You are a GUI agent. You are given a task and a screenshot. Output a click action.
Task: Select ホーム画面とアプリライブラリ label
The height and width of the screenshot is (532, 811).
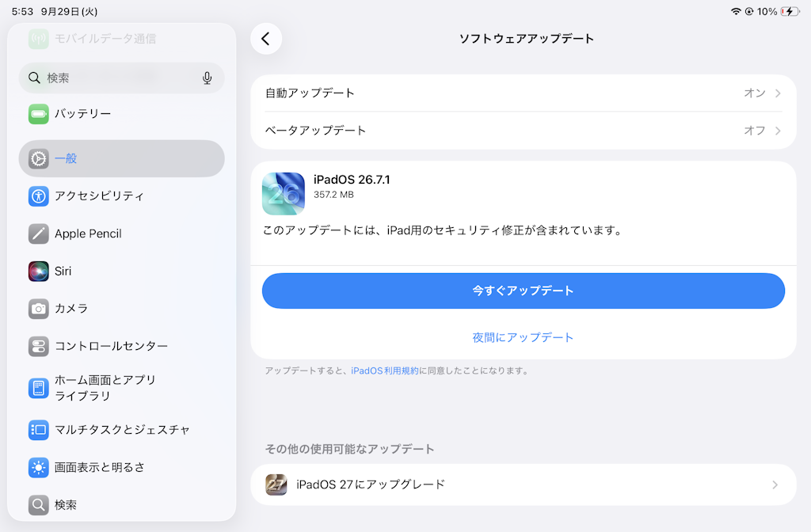coord(105,388)
